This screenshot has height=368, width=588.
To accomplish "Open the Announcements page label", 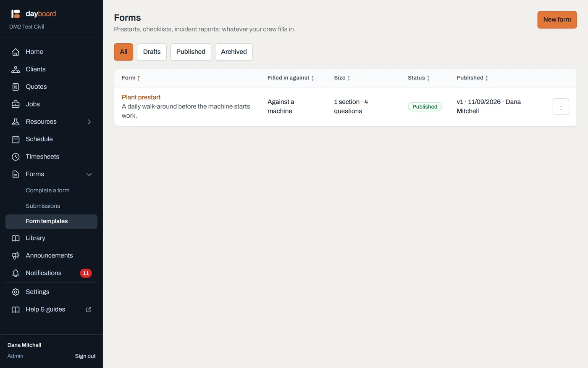I will [x=49, y=256].
